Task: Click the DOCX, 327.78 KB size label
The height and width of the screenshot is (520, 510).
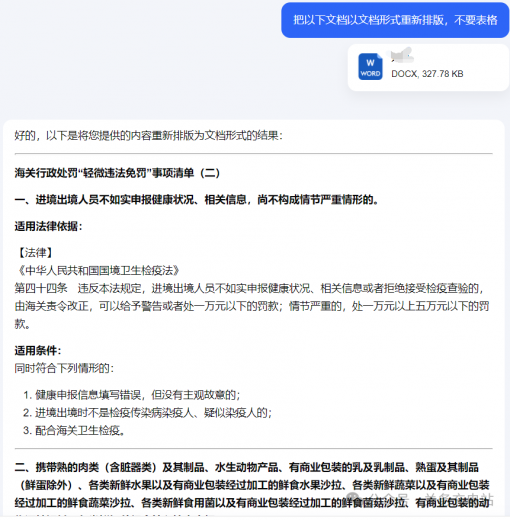Action: (427, 74)
